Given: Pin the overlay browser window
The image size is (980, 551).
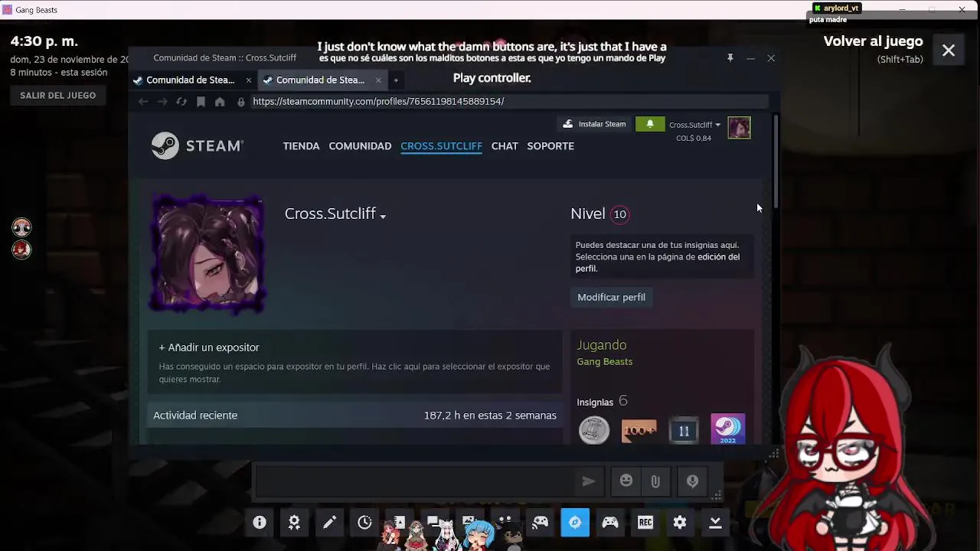Looking at the screenshot, I should click(x=730, y=58).
